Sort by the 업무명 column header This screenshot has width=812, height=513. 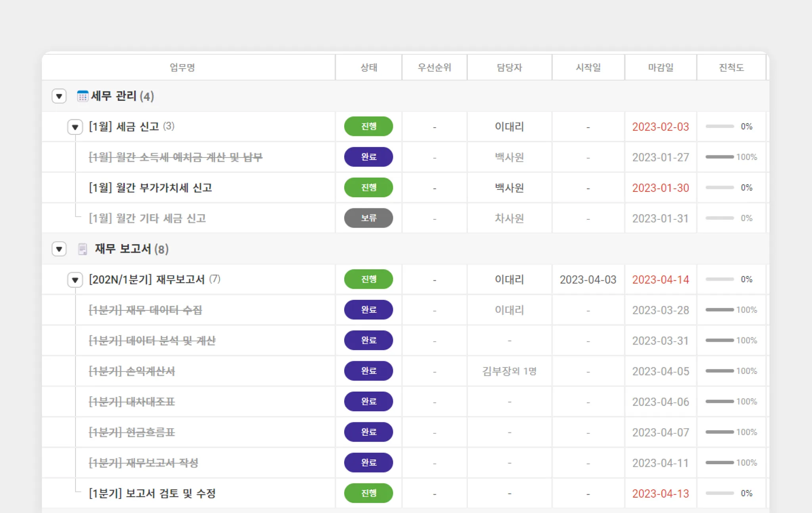(182, 67)
